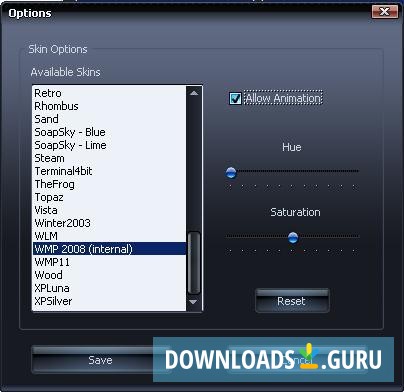Select the Terminal4bit skin
404x392 pixels.
109,171
